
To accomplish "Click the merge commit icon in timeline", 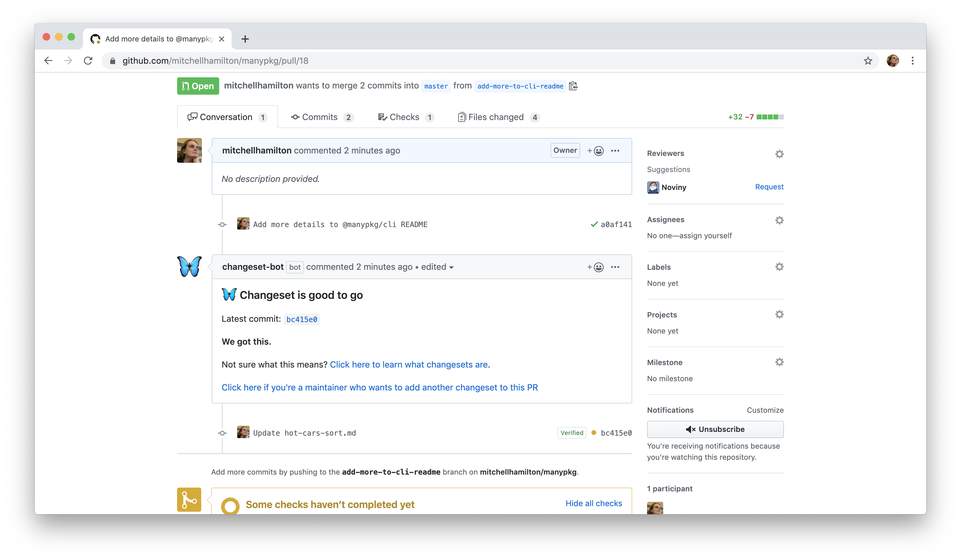I will click(x=222, y=224).
